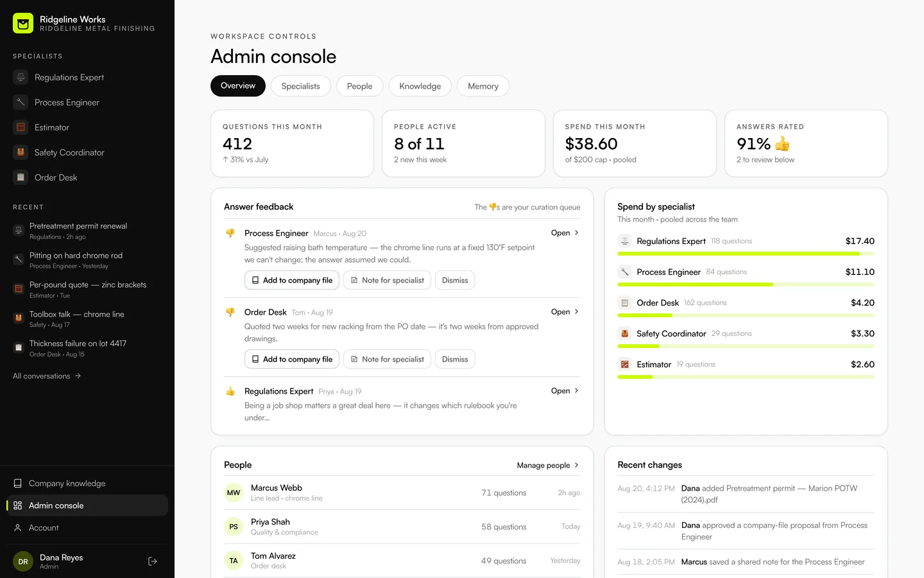Dismiss the Process Engineer feedback

455,280
